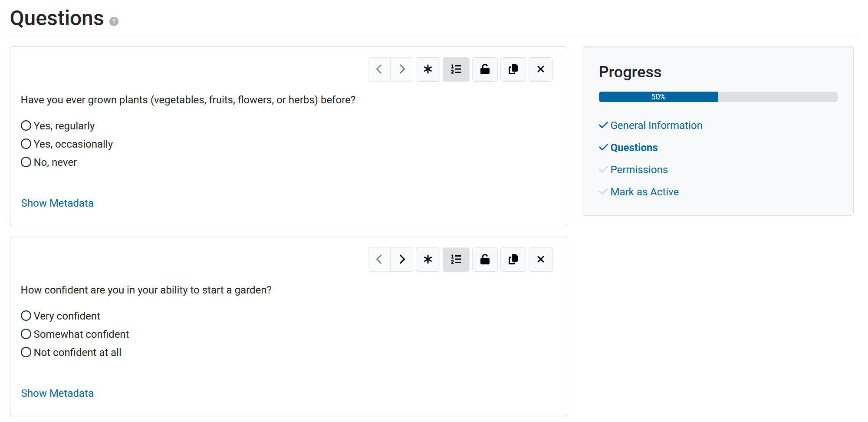Click the 50% progress bar

point(718,97)
